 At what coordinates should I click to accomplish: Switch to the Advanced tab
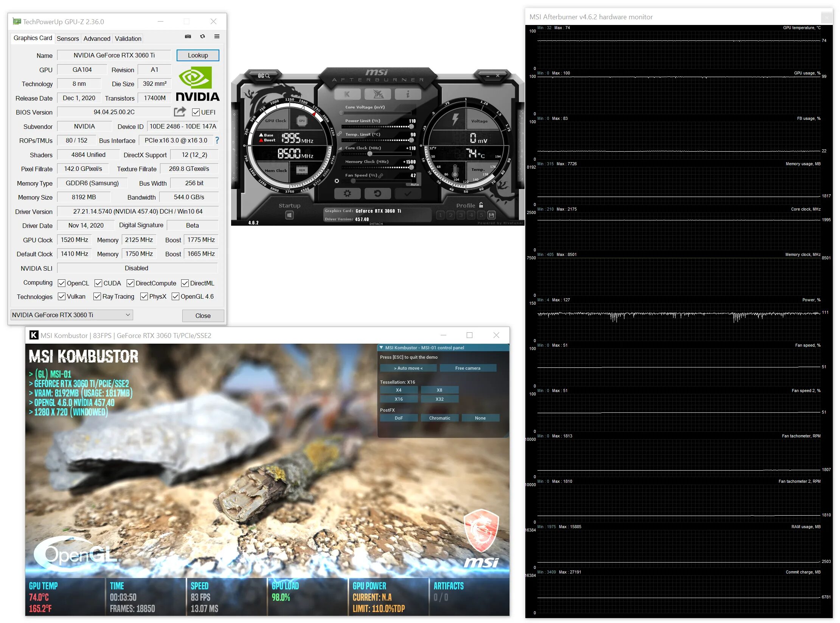pos(97,39)
